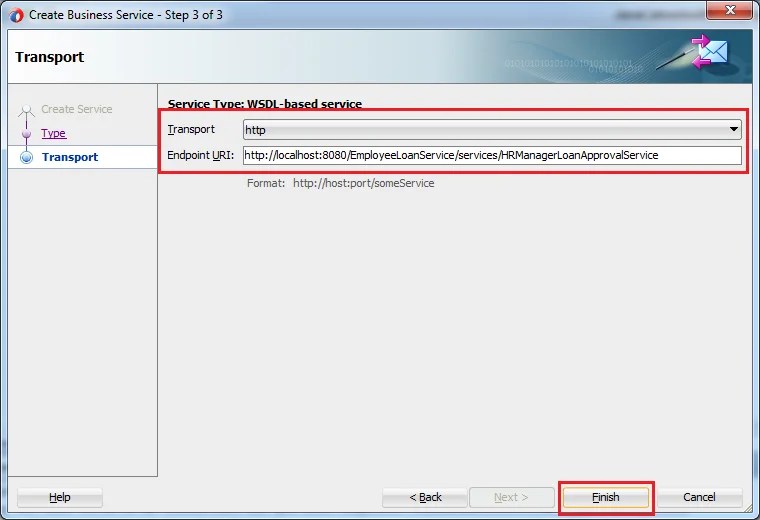
Task: Click the Create Service step label
Action: tap(77, 109)
